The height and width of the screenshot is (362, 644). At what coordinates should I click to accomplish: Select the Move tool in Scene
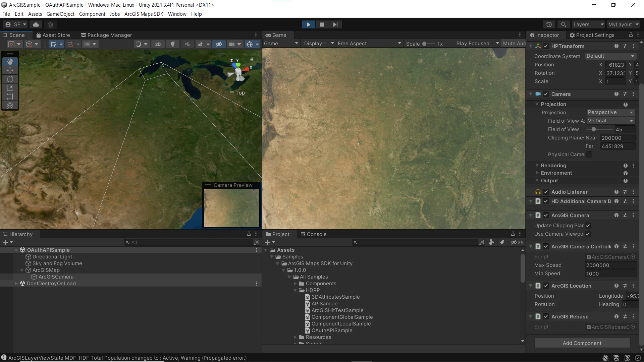10,70
